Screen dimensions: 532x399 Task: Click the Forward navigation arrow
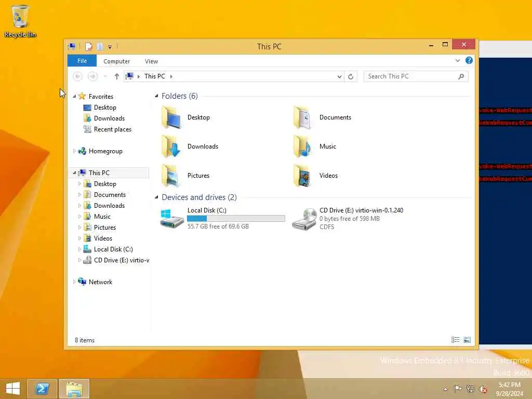[x=92, y=76]
